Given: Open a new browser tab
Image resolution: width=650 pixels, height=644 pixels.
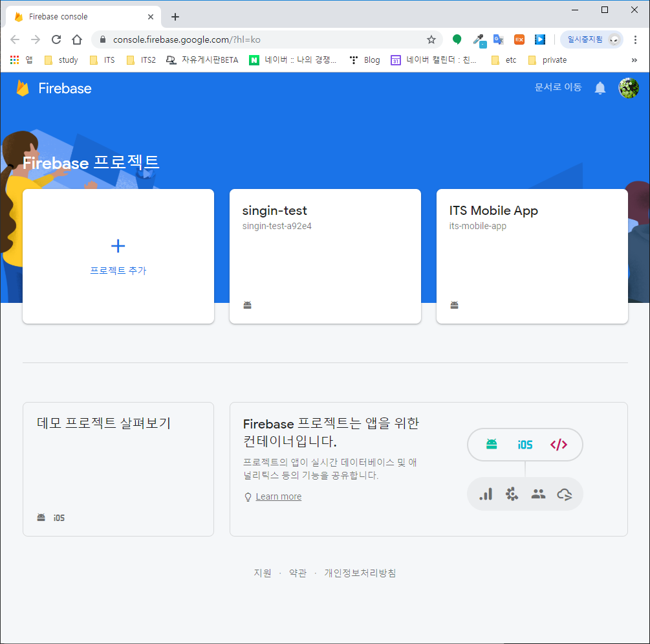Looking at the screenshot, I should 175,17.
